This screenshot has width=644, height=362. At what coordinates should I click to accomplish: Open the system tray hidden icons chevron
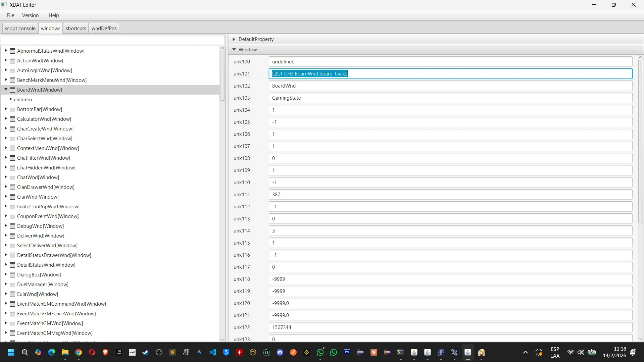click(x=525, y=352)
